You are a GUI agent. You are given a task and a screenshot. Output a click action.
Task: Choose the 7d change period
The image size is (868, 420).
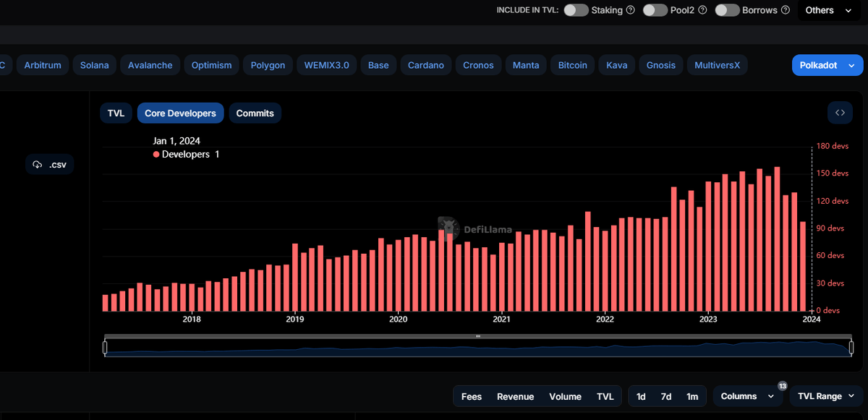point(666,396)
